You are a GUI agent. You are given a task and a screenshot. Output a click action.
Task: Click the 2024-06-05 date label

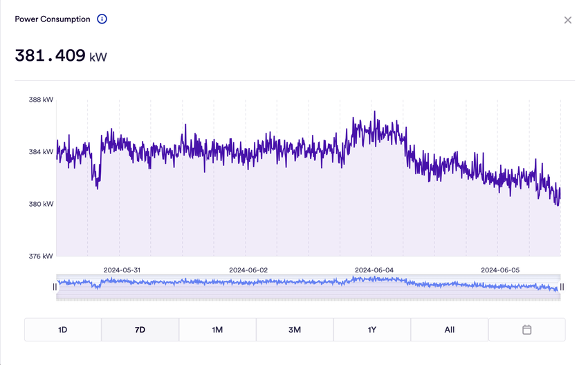coord(499,270)
